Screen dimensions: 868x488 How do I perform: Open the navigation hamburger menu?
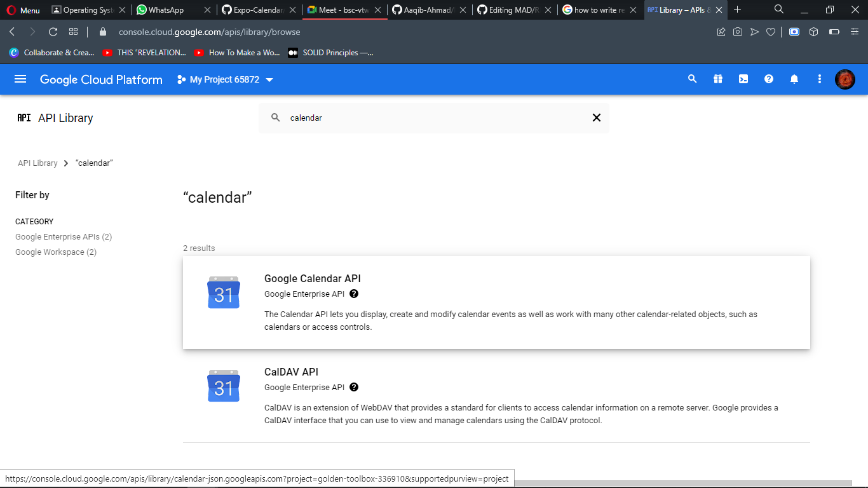(x=21, y=79)
